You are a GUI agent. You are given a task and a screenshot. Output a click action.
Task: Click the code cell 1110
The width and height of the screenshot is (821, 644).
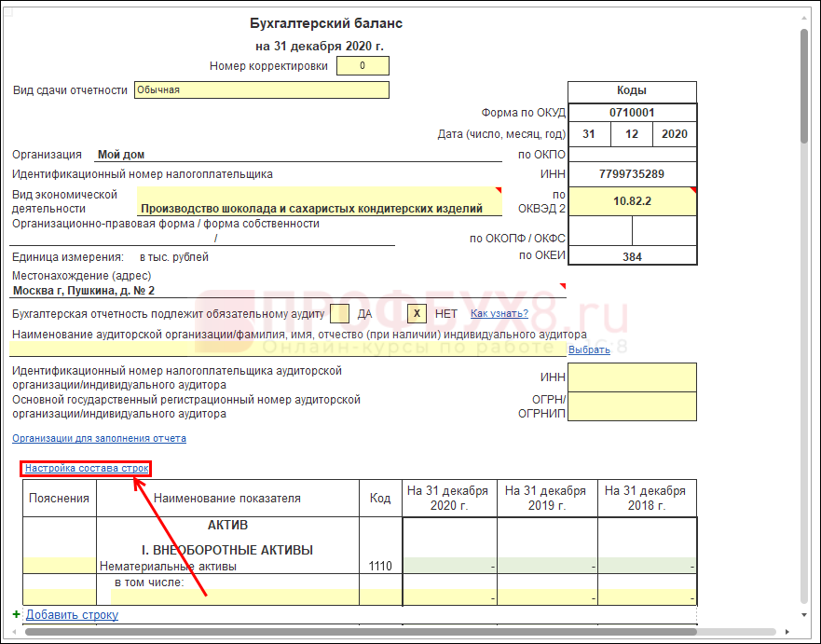tap(380, 566)
